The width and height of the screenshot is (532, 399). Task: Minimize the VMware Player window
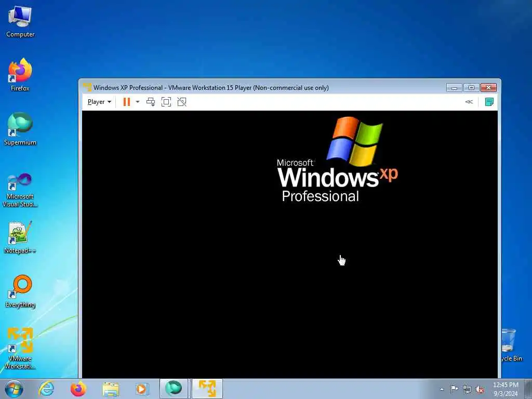click(454, 88)
